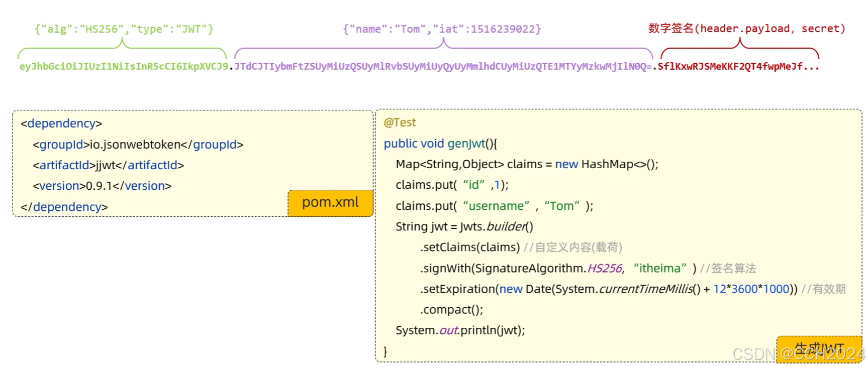Image resolution: width=868 pixels, height=369 pixels.
Task: Click the .setClaims(claims) call
Action: point(470,248)
